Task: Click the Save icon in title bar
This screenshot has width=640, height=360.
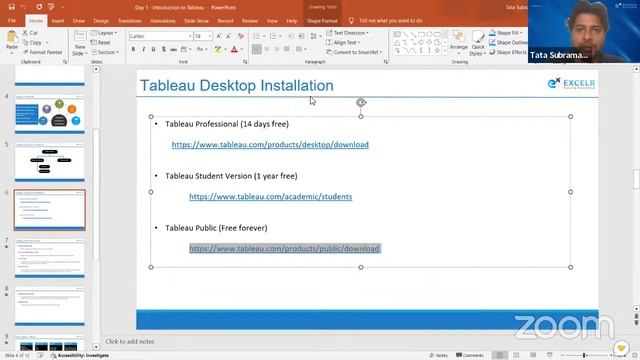Action: (11, 7)
